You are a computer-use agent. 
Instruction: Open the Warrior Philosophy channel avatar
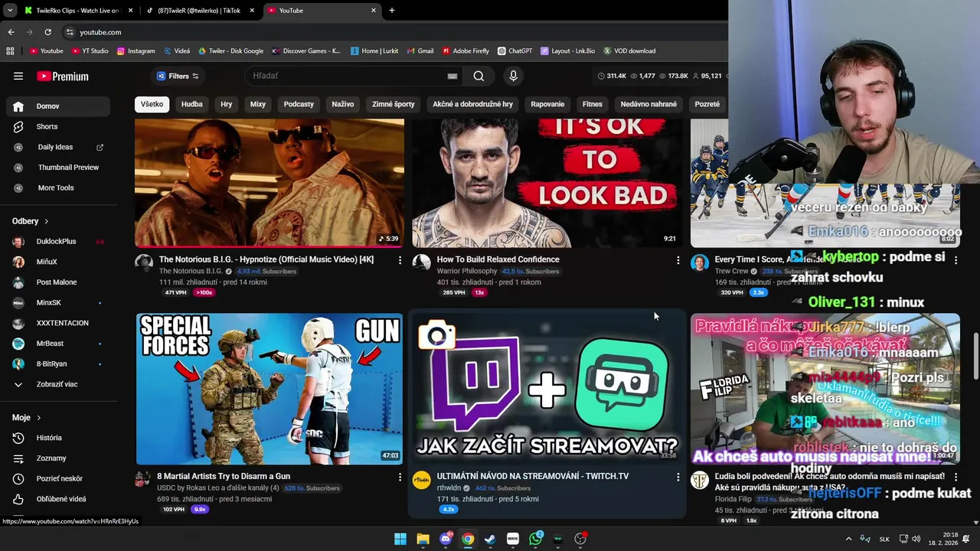pos(421,263)
